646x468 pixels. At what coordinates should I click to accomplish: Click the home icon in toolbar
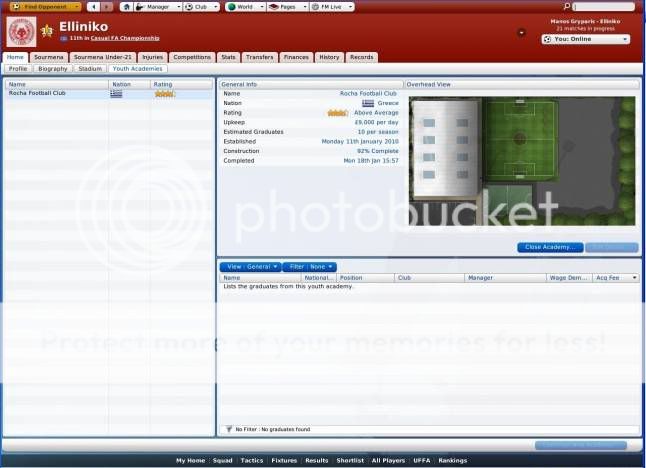(126, 7)
